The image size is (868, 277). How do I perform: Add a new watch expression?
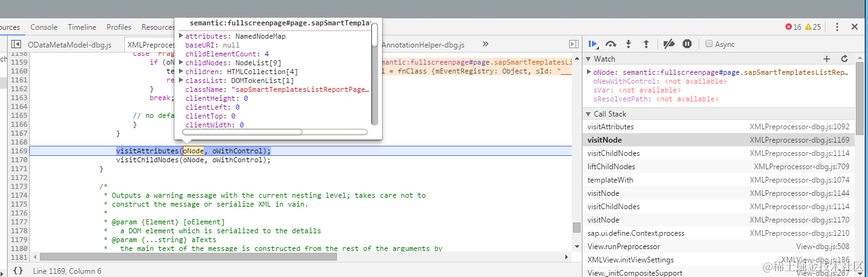[x=826, y=58]
